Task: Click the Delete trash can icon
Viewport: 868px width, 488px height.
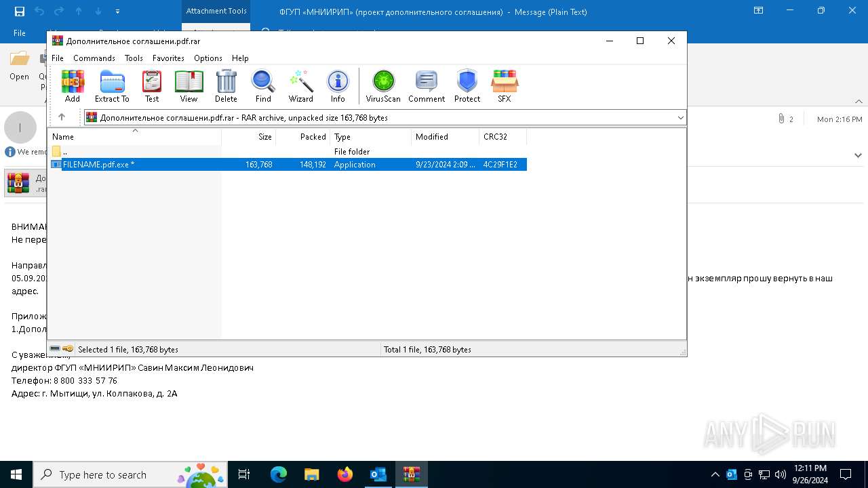Action: pos(226,86)
